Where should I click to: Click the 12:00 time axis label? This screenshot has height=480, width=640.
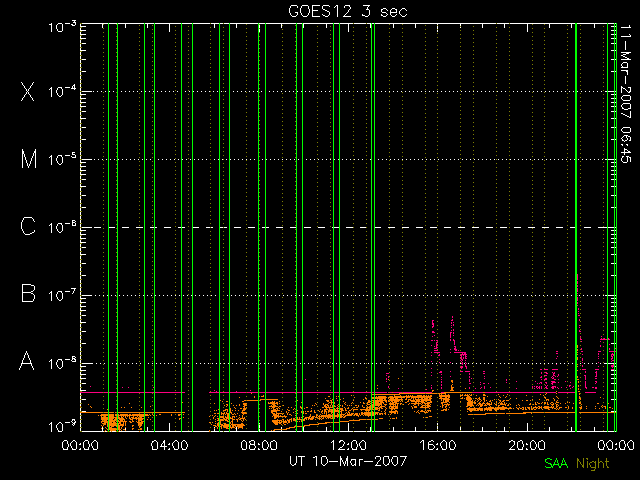pos(348,445)
